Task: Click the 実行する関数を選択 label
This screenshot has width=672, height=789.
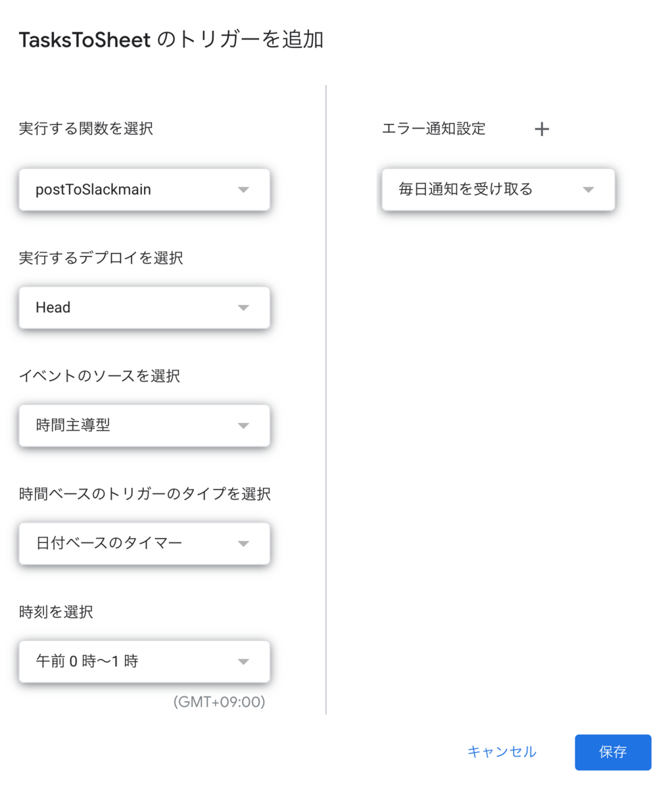Action: pos(86,128)
